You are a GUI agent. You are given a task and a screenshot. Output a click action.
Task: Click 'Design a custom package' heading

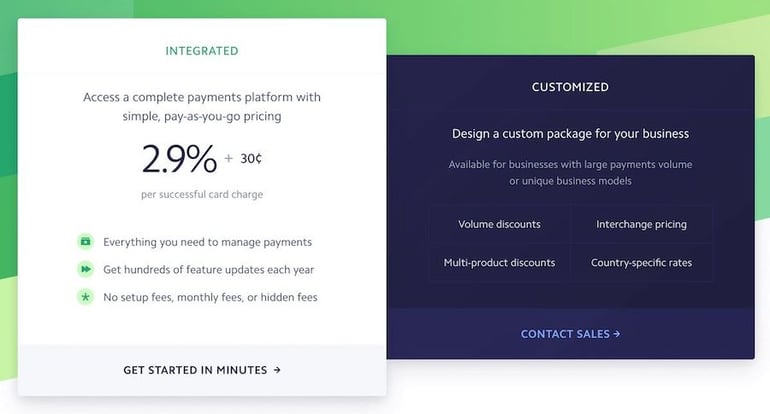click(x=570, y=134)
